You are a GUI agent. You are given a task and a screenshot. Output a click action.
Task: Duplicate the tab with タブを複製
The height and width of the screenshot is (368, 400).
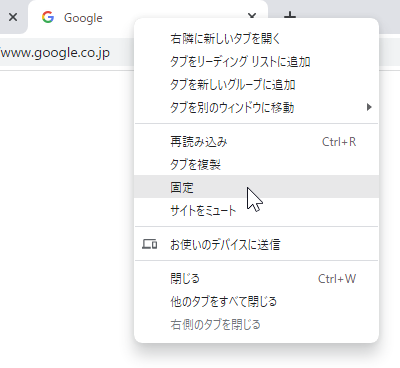(x=257, y=165)
